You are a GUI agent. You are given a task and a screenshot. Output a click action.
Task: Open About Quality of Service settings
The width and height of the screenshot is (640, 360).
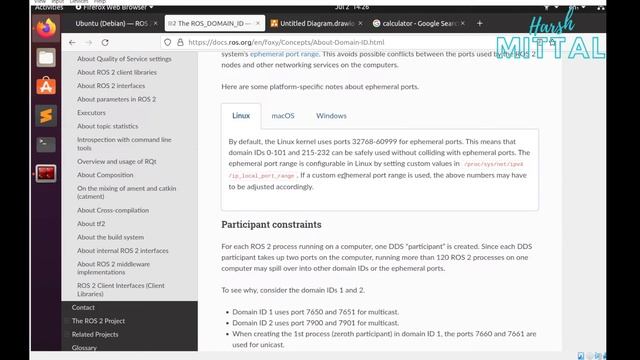(x=124, y=59)
